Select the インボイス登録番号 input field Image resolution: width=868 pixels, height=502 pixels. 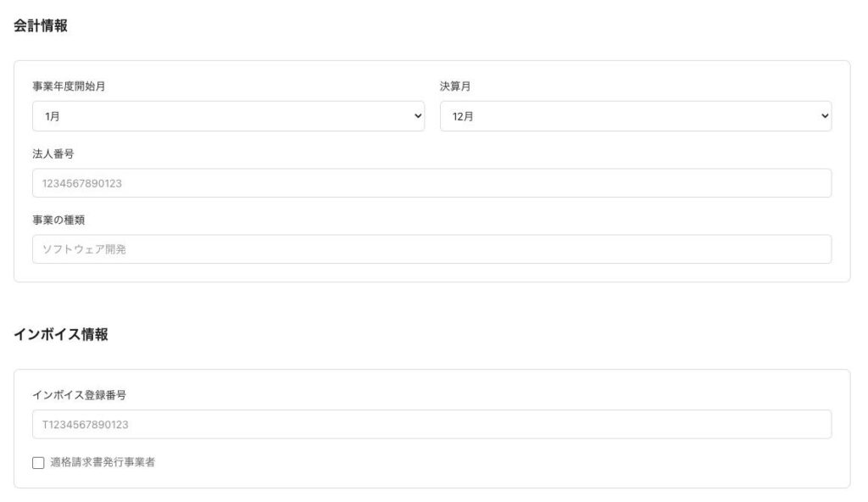click(431, 425)
